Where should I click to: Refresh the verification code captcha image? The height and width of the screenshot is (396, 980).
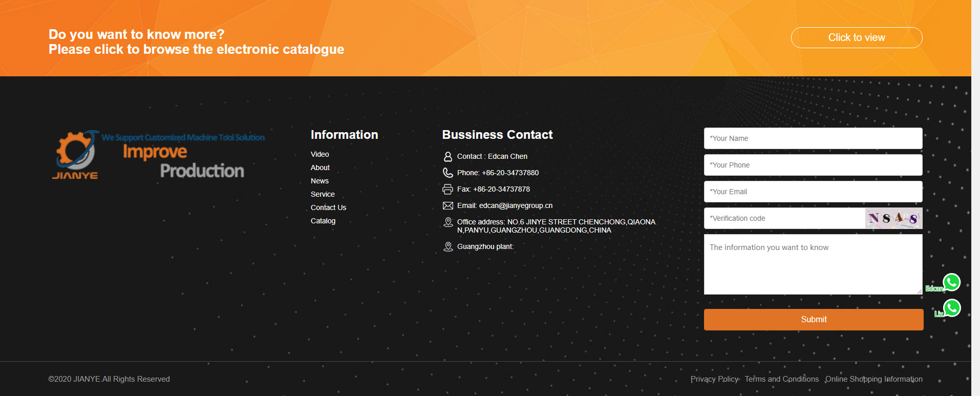coord(893,218)
